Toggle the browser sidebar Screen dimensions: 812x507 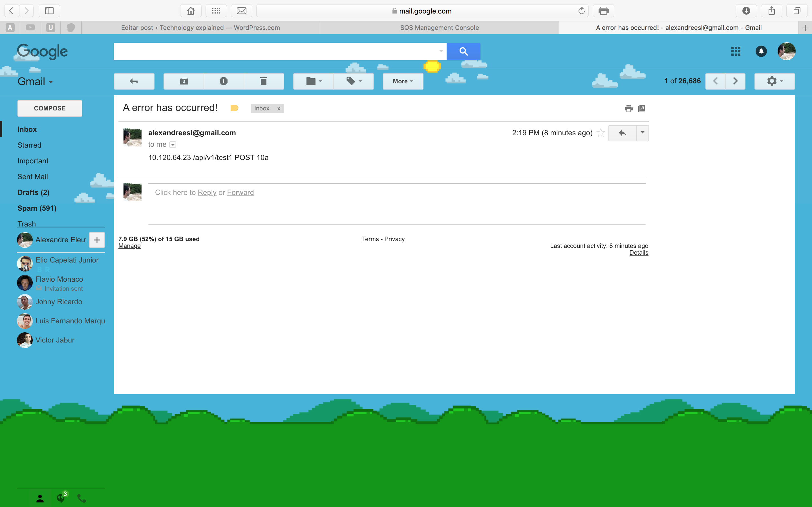point(49,10)
